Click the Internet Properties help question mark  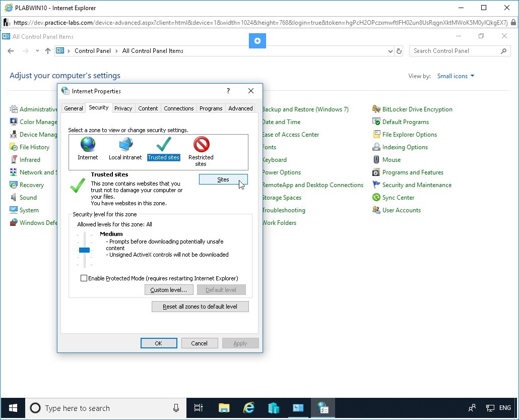point(228,91)
